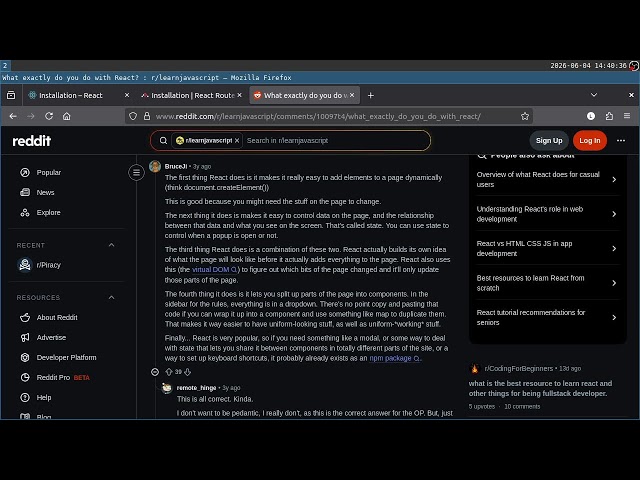Select the 'What exactly do you do' tab
640x480 pixels.
point(304,95)
